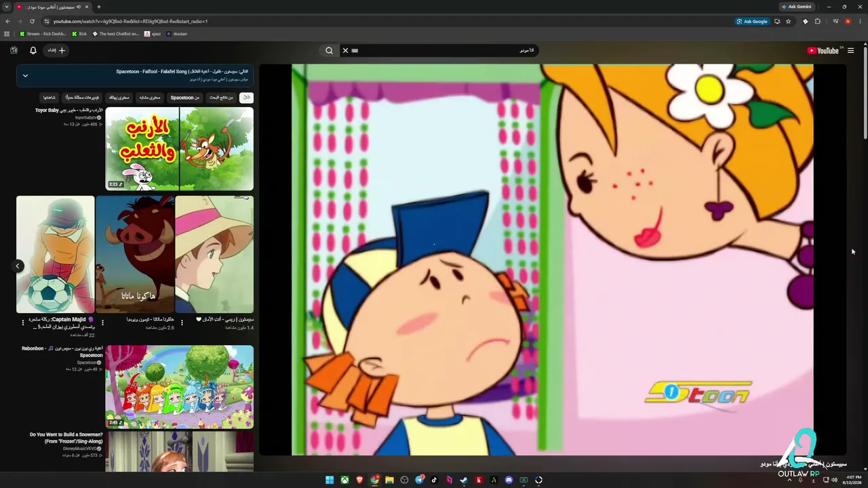Viewport: 868px width, 488px height.
Task: Open the Chrome three-dot menu
Action: pyautogui.click(x=860, y=21)
